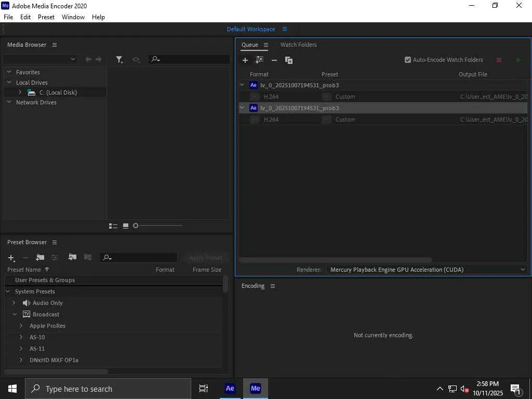Image resolution: width=532 pixels, height=399 pixels.
Task: Open the Media Browser panel menu
Action: click(55, 45)
